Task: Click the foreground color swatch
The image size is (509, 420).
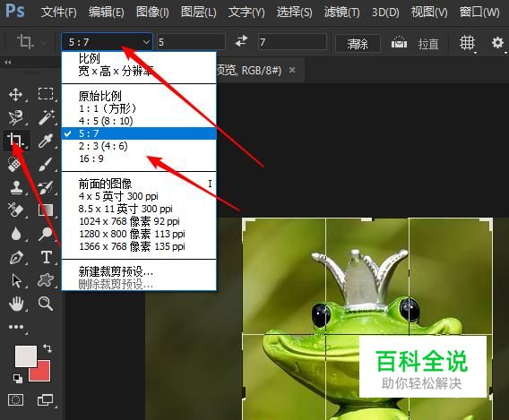Action: pos(25,356)
